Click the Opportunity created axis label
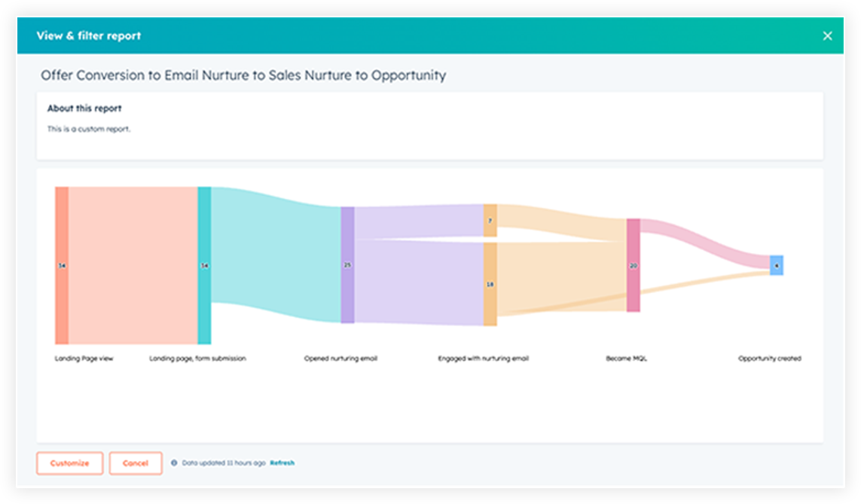Image resolution: width=861 pixels, height=504 pixels. (x=769, y=358)
